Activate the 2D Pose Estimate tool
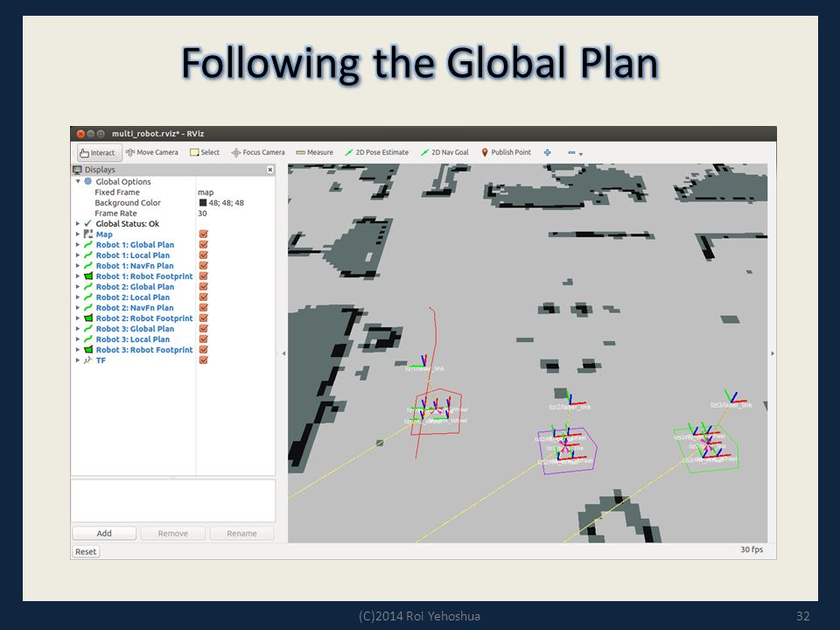 376,152
